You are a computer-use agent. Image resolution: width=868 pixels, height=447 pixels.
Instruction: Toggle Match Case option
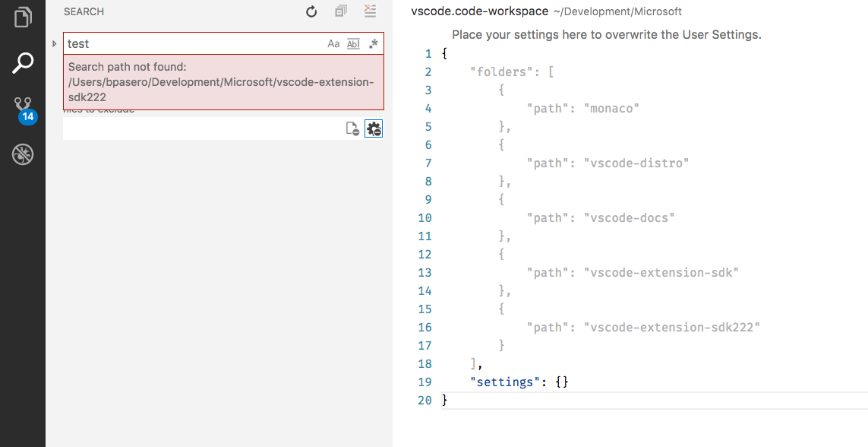333,44
